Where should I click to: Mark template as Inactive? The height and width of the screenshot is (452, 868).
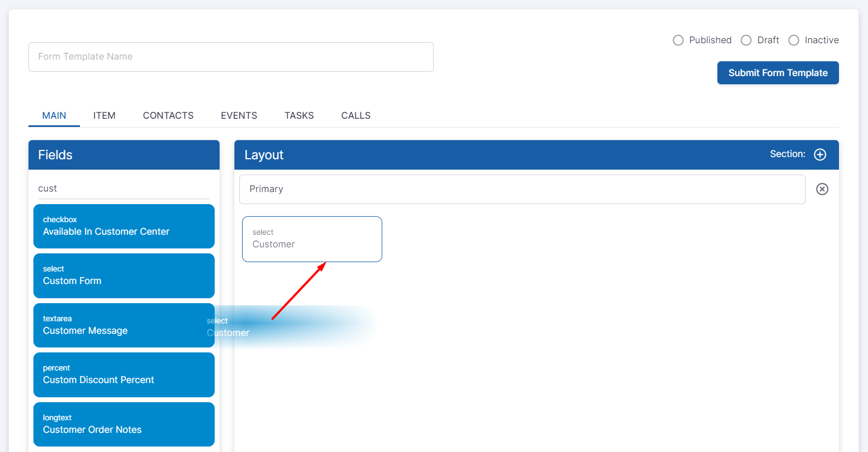[794, 40]
